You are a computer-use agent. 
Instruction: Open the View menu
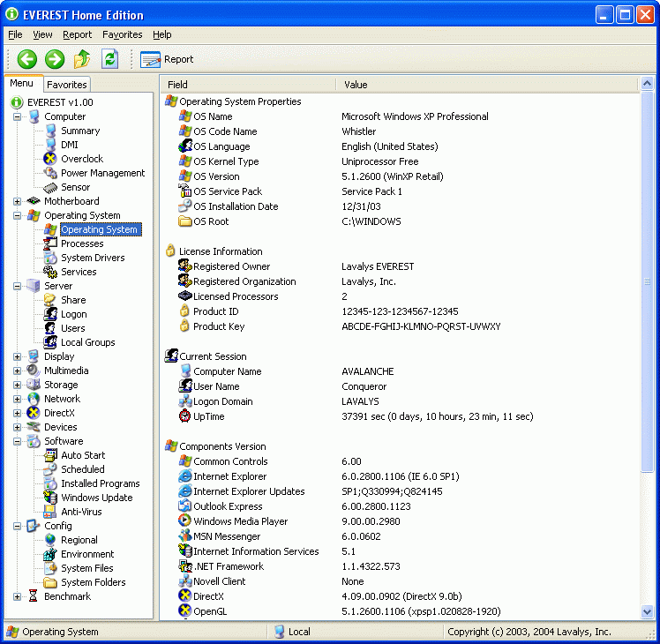tap(42, 34)
